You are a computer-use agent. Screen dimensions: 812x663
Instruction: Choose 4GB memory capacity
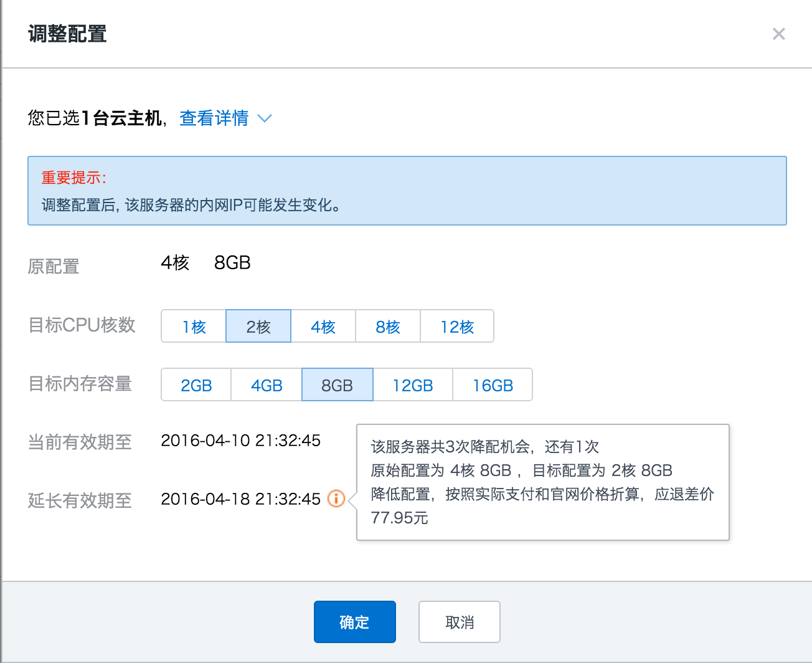(267, 384)
